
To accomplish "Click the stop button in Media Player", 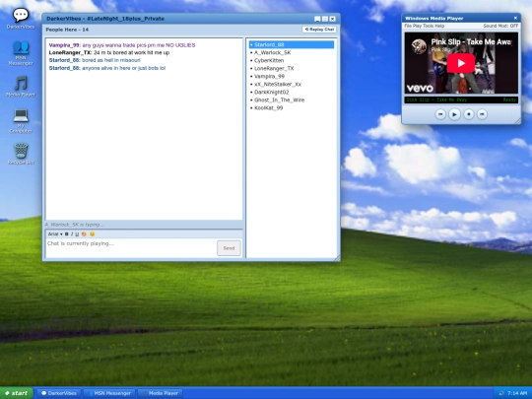I will click(x=469, y=114).
